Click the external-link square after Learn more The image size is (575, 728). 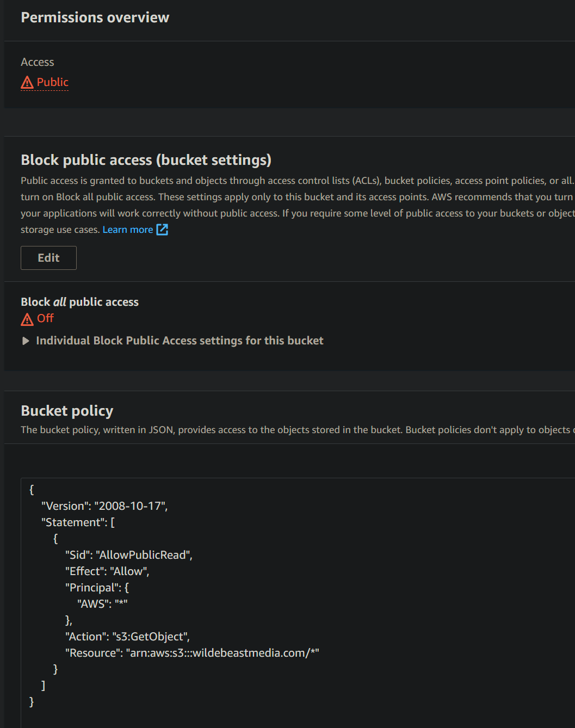162,230
